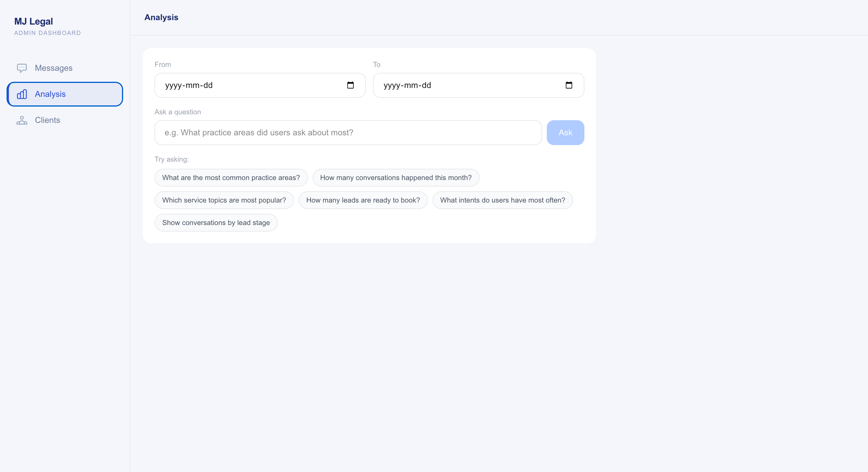Focus the From date field
Image resolution: width=868 pixels, height=472 pixels.
click(x=260, y=85)
